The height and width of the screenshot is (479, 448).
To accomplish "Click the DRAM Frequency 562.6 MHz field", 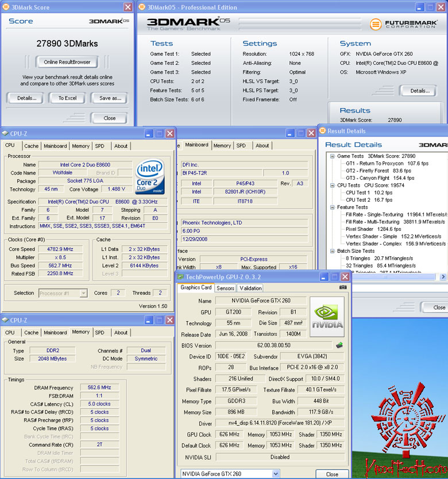I will pos(99,387).
